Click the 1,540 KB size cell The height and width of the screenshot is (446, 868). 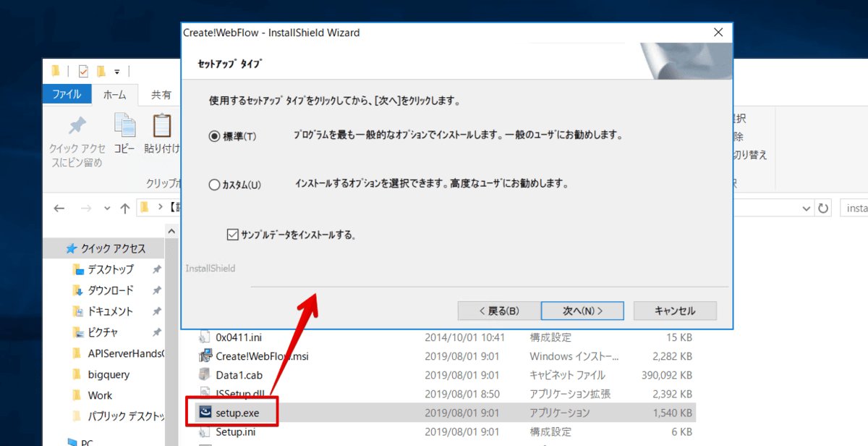pos(672,413)
